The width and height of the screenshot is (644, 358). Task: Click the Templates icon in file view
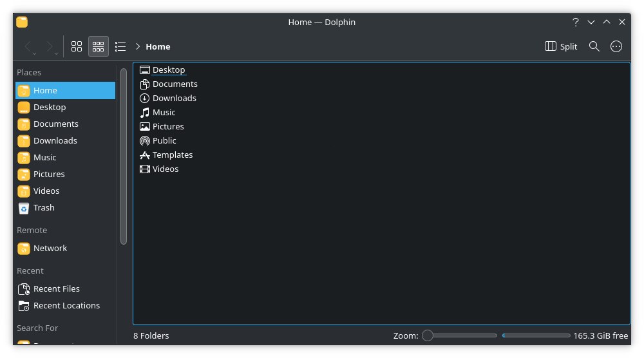[x=144, y=155]
